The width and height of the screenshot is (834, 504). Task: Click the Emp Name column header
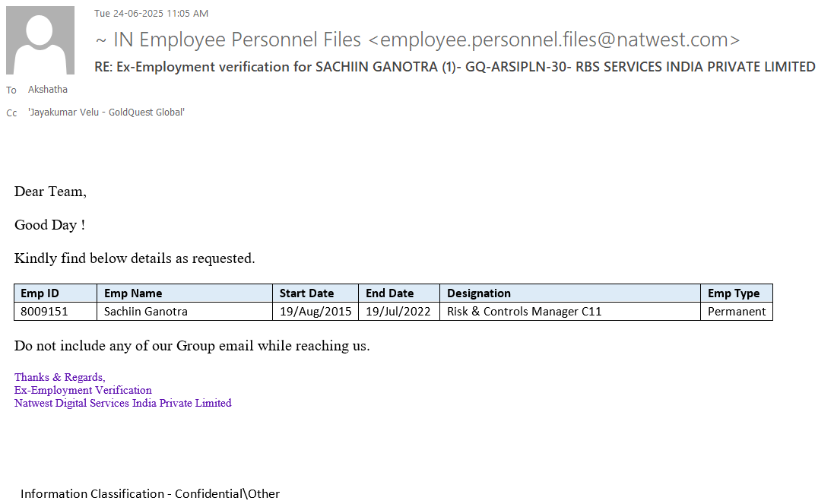(133, 293)
